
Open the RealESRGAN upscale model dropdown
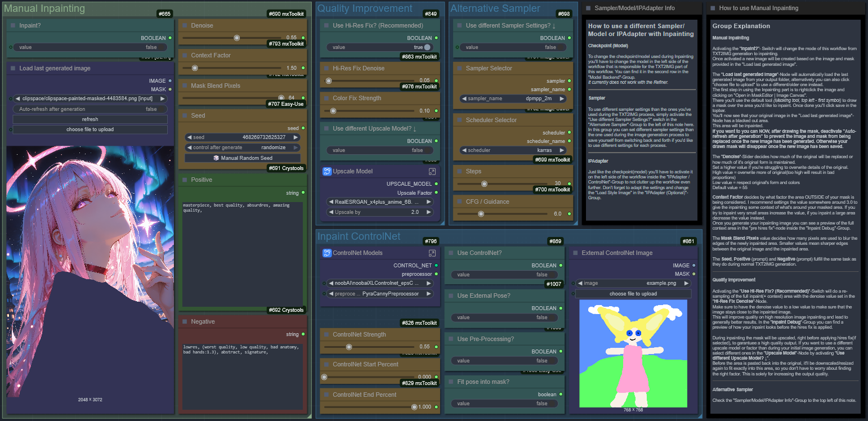coord(380,201)
